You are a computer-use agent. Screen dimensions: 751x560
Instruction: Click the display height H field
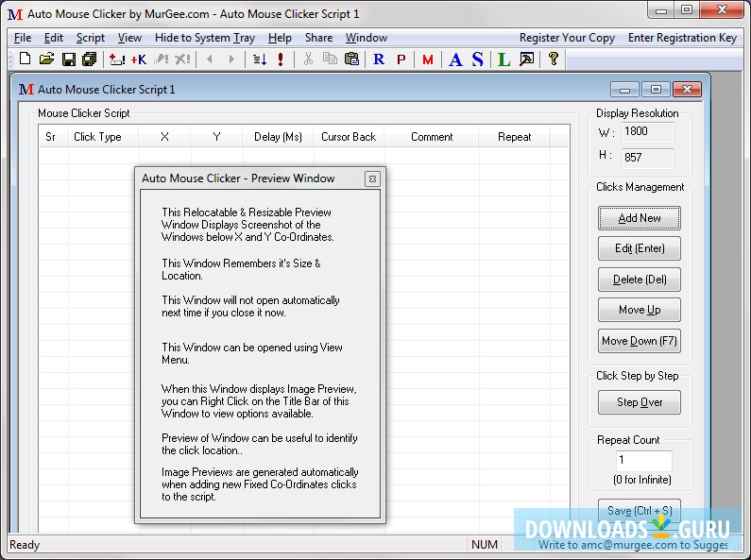(x=647, y=158)
